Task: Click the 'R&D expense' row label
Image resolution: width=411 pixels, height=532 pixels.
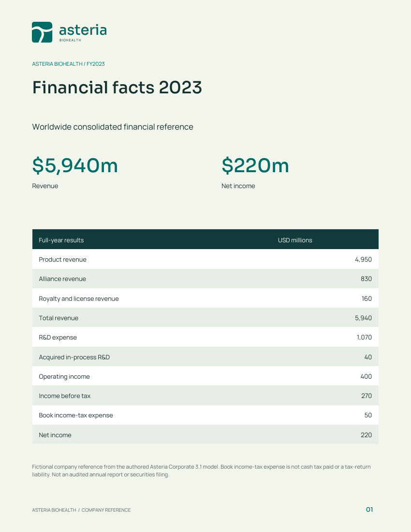Action: pos(58,337)
